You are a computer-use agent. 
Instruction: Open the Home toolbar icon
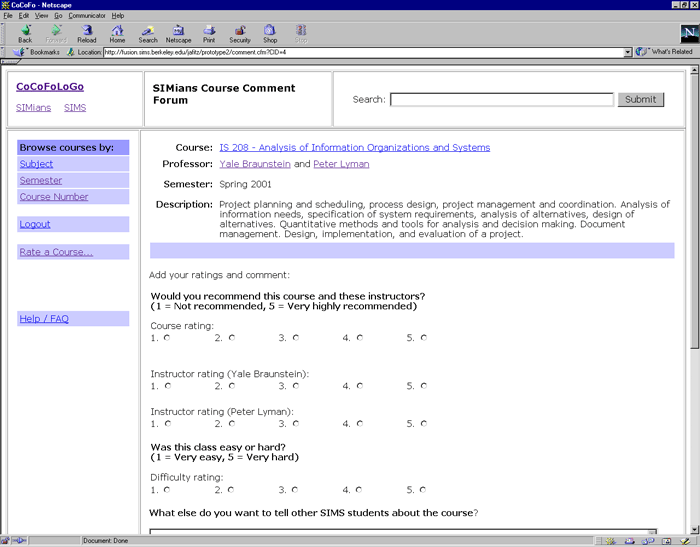tap(117, 33)
